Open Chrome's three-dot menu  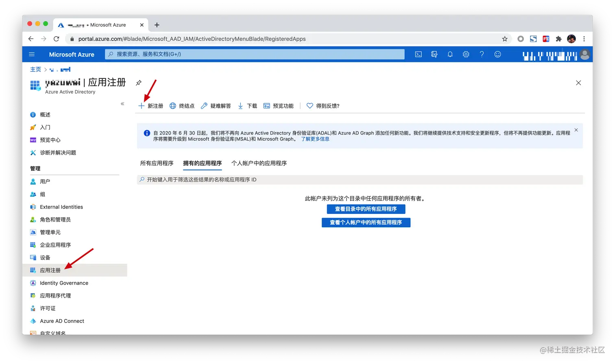pyautogui.click(x=584, y=39)
